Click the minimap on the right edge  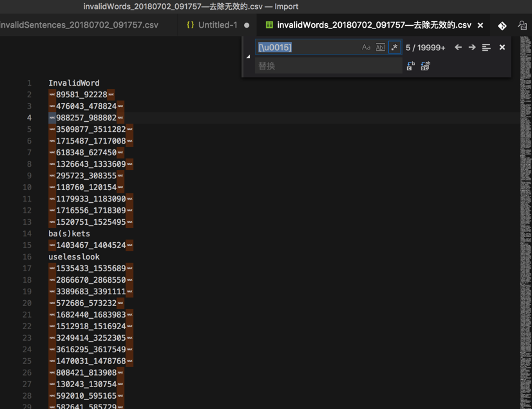526,222
